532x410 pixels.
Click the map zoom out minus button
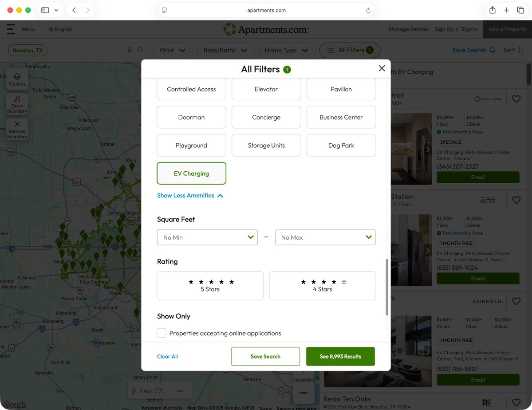(x=303, y=393)
